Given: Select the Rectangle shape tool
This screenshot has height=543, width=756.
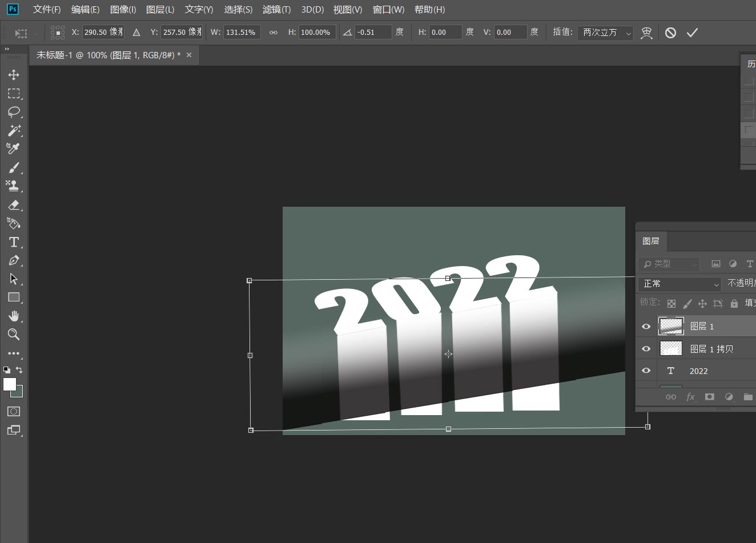Looking at the screenshot, I should (14, 297).
